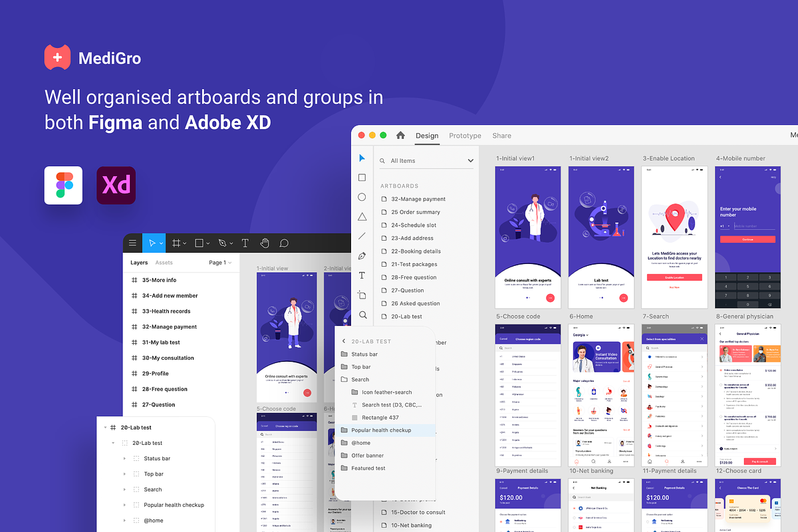Select 34-Add new member frame in Figma
Image resolution: width=798 pixels, height=532 pixels.
(170, 295)
